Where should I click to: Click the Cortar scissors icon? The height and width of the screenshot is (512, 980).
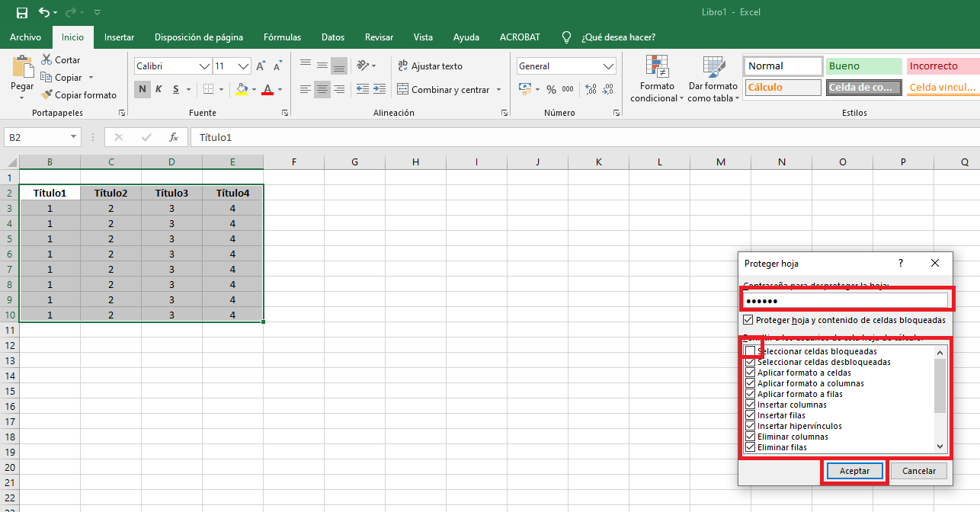(46, 60)
